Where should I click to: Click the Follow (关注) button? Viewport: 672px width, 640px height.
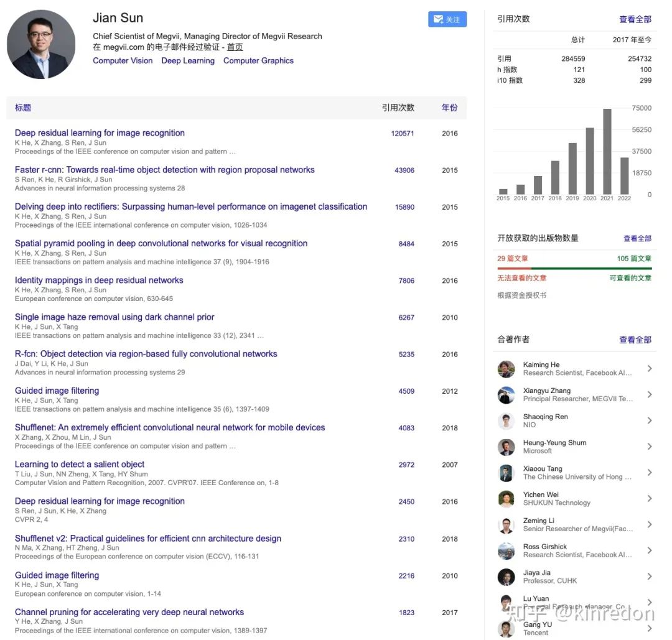tap(447, 19)
